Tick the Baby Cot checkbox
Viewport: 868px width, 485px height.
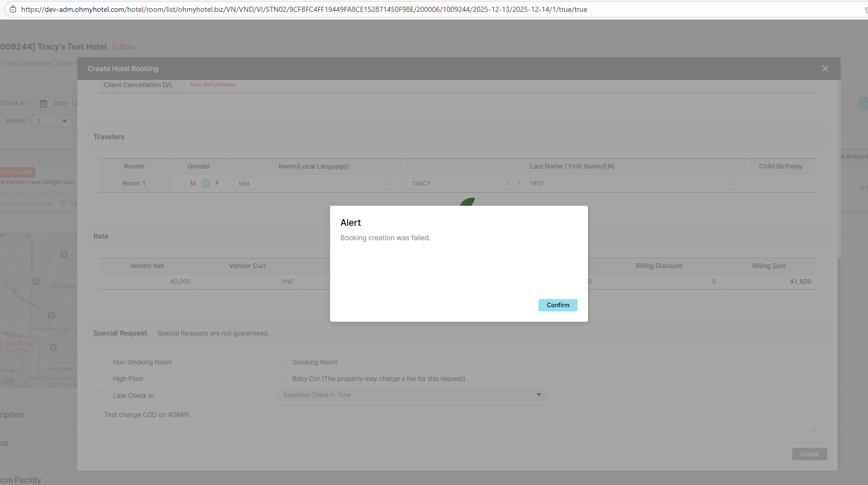coord(283,379)
